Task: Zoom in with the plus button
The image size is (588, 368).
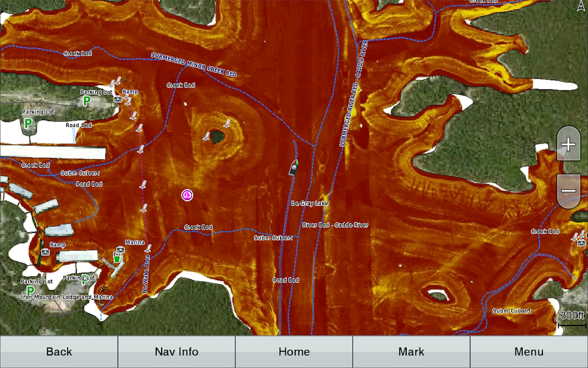Action: (568, 144)
